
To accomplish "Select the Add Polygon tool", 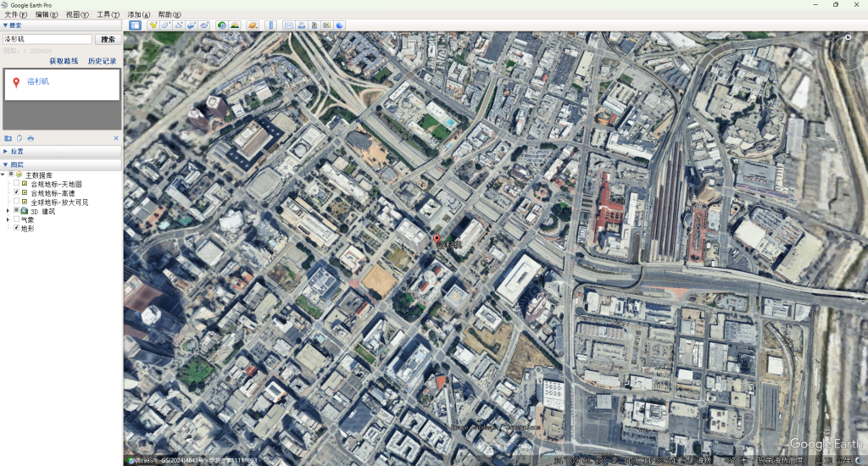I will pos(166,25).
